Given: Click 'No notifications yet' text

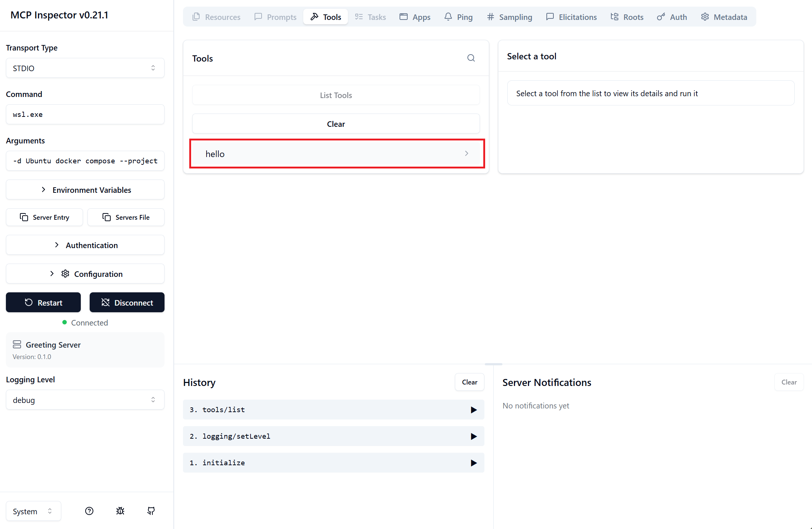Looking at the screenshot, I should pyautogui.click(x=536, y=406).
